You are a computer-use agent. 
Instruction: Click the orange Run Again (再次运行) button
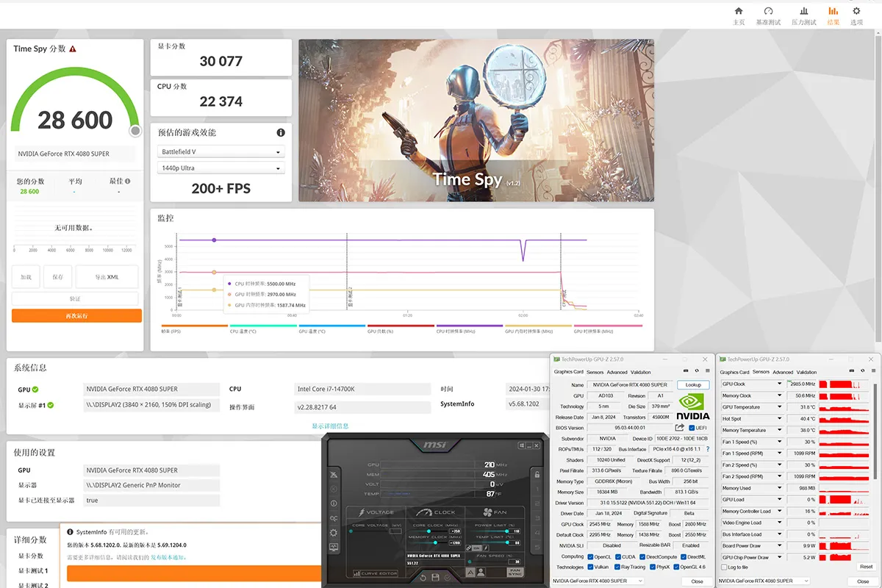(76, 315)
